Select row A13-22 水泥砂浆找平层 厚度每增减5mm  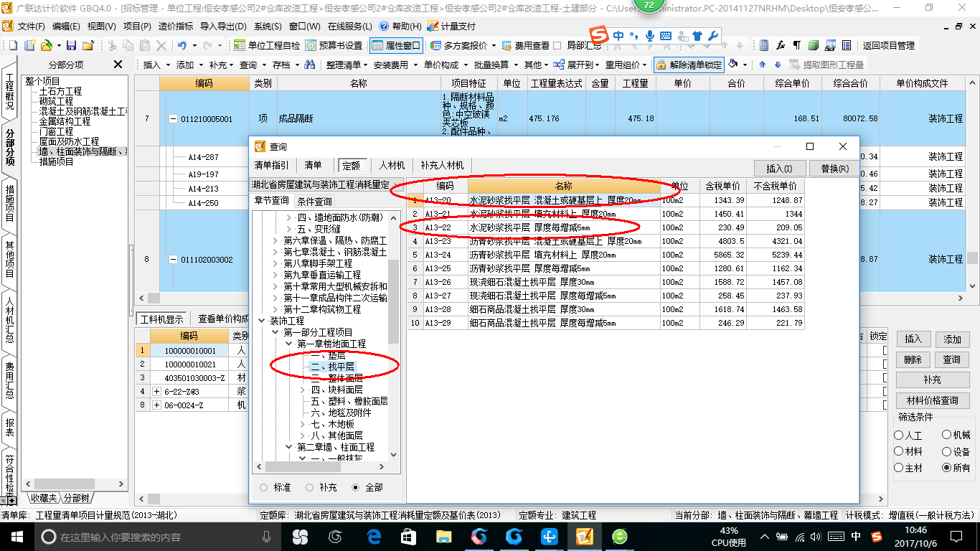[x=606, y=227]
